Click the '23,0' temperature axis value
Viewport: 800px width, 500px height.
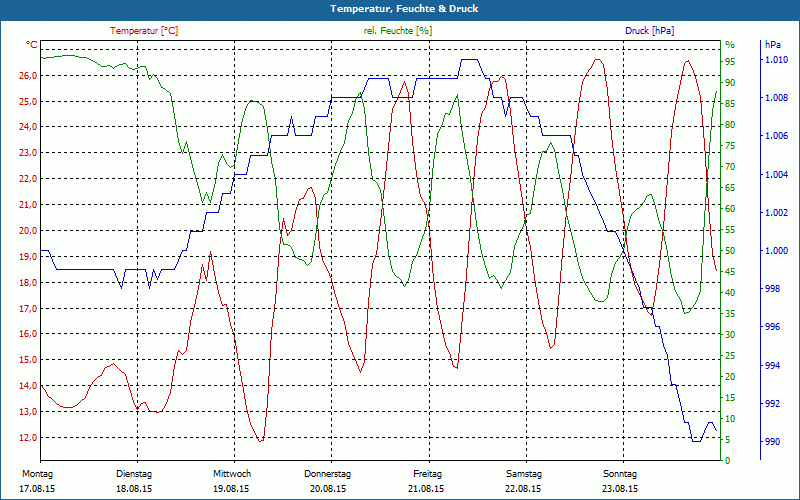28,153
